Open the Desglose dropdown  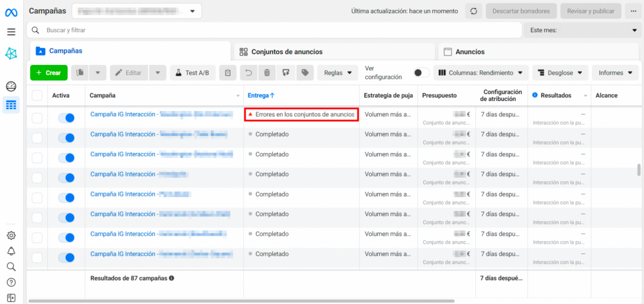tap(560, 73)
